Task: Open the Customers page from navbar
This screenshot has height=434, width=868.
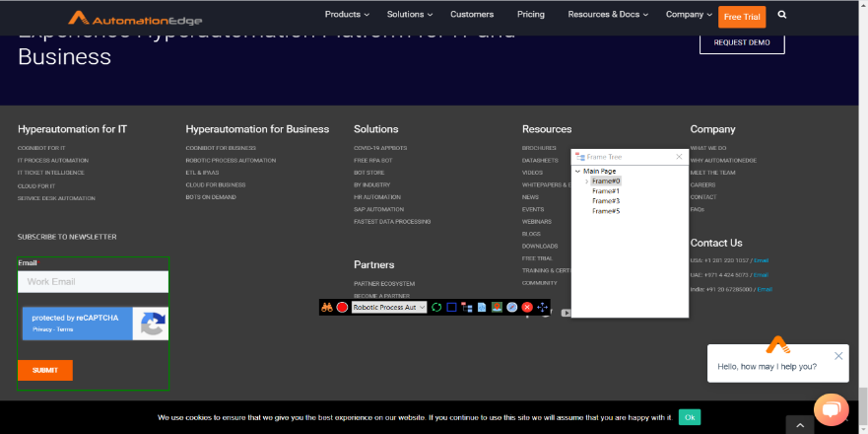Action: [x=472, y=15]
